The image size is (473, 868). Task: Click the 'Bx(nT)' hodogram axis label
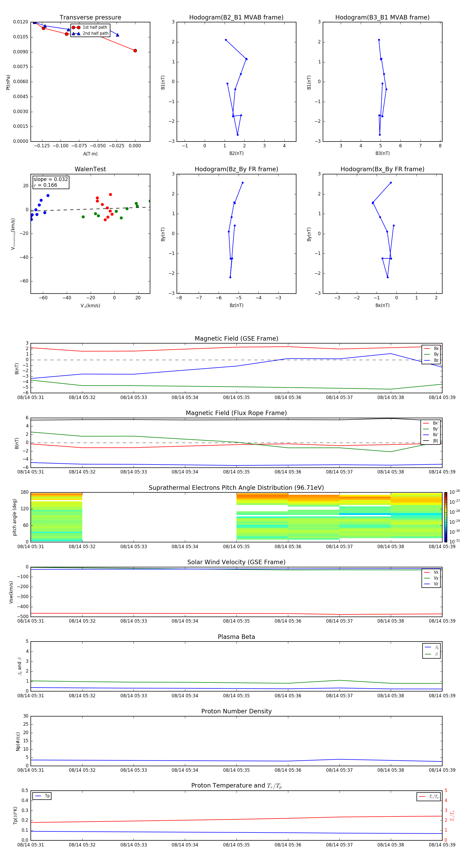coord(382,305)
